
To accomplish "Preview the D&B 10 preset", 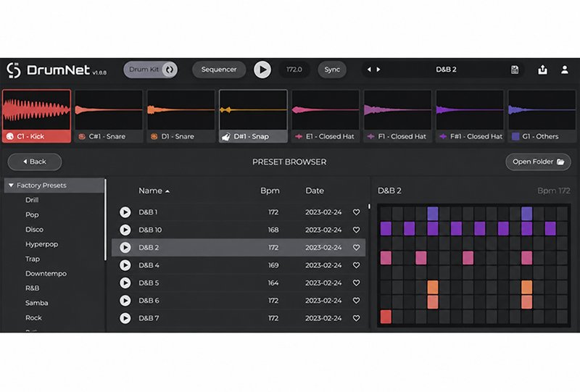I will tap(125, 230).
